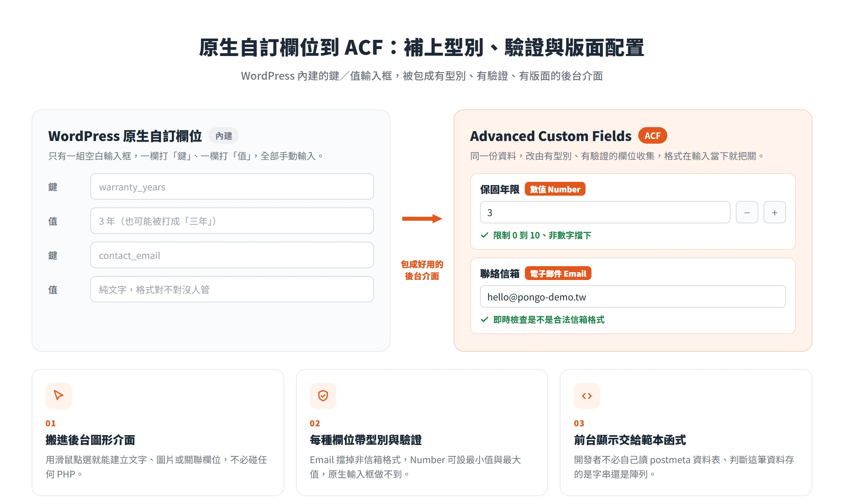Screen dimensions: 844x504
Task: Click the paragraph 開發者不必自己讀 postmeta 資料表
Action: tap(684, 467)
